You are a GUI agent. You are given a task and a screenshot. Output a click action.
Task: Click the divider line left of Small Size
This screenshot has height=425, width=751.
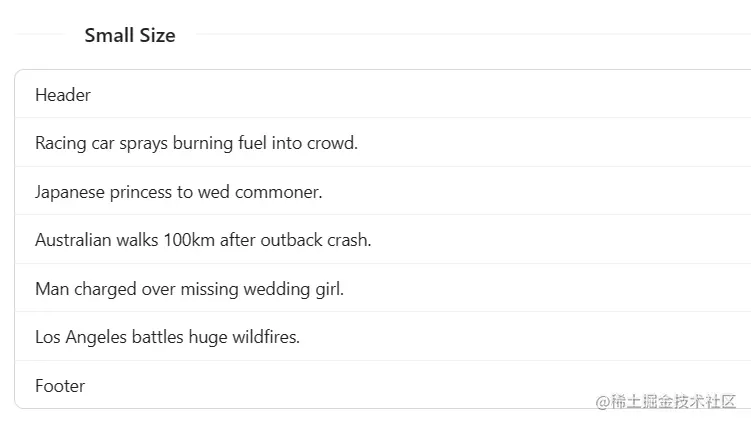[x=40, y=35]
